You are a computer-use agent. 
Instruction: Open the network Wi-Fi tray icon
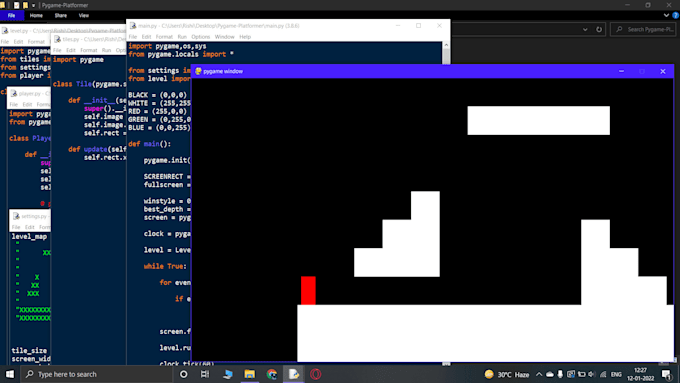tap(603, 374)
